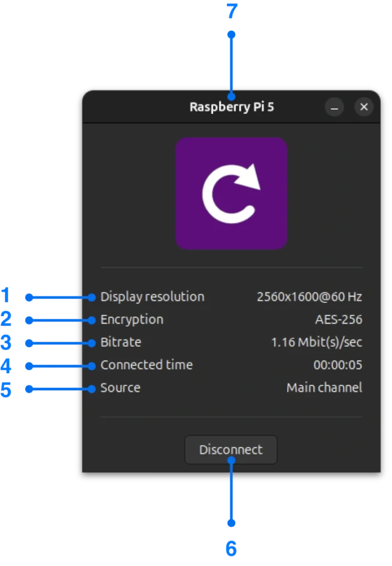Click the 00:00:05 connected time value
The width and height of the screenshot is (392, 566).
pos(337,365)
